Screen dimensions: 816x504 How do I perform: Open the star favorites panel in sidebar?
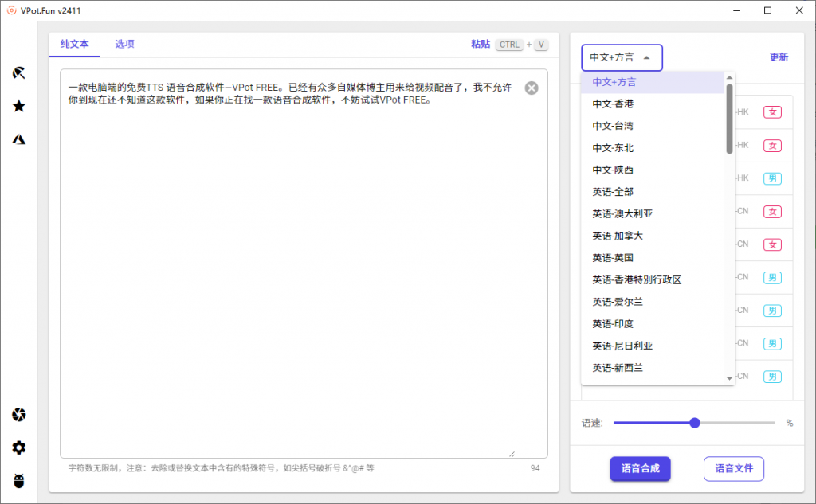(x=18, y=105)
